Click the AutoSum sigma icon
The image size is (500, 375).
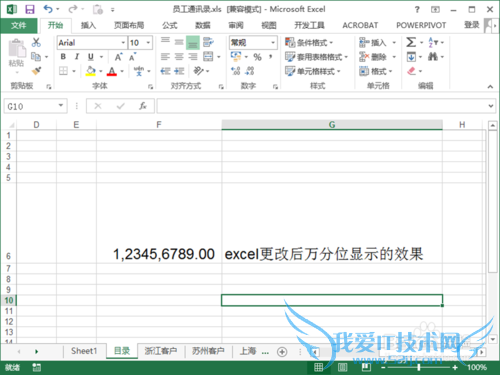click(411, 42)
